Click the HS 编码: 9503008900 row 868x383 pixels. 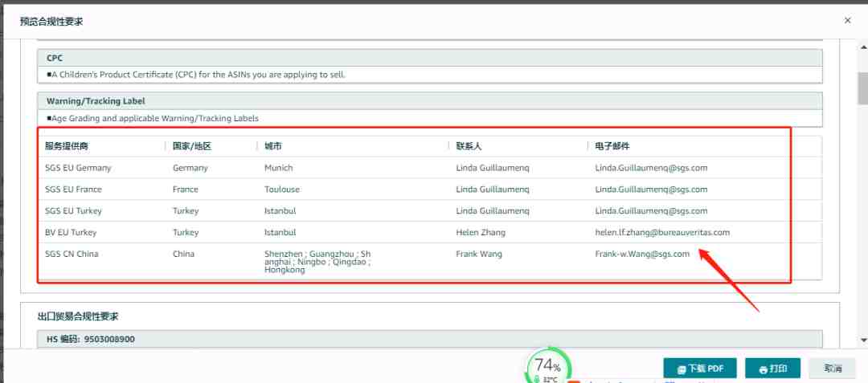[429, 339]
